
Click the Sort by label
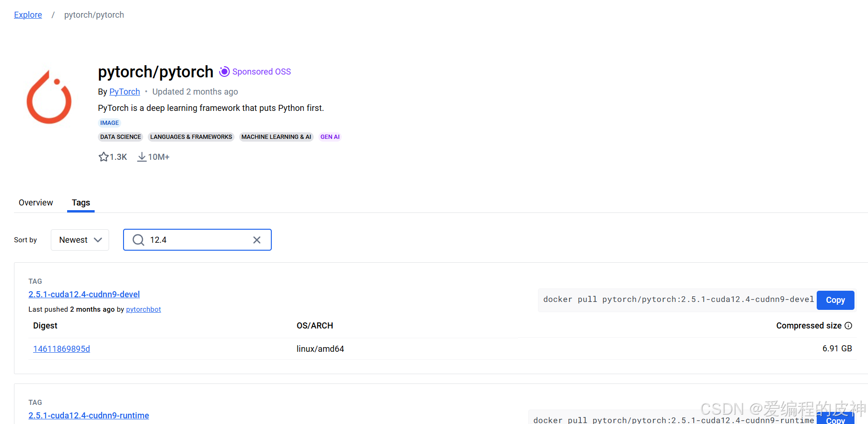[25, 240]
